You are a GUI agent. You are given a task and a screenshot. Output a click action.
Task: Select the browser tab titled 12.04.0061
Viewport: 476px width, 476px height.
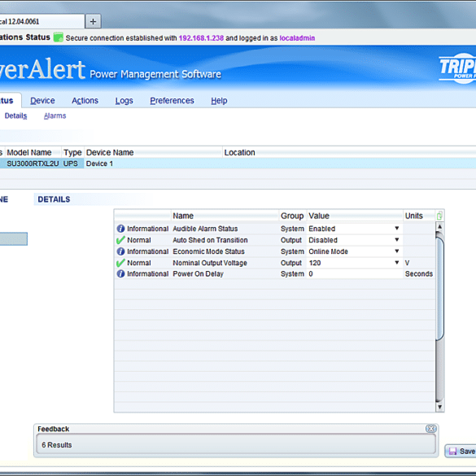41,21
